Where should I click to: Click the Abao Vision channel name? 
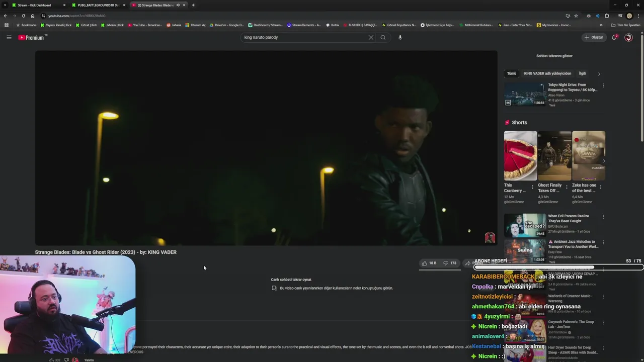556,95
